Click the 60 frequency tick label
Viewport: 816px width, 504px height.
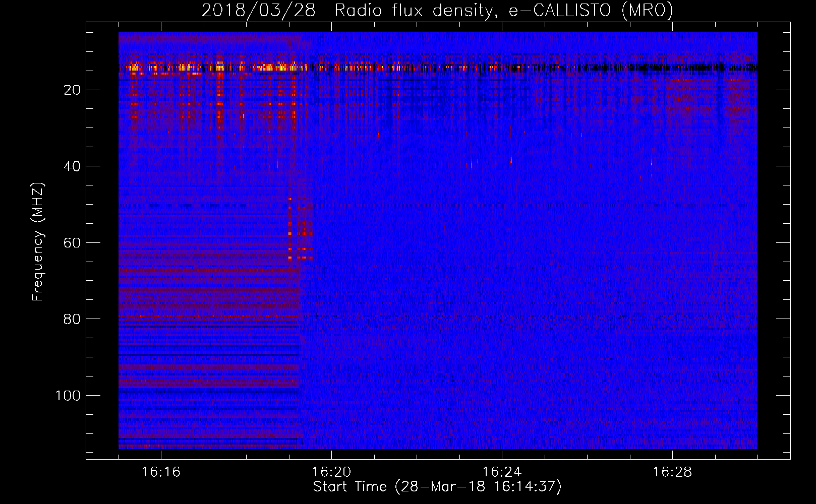click(73, 243)
